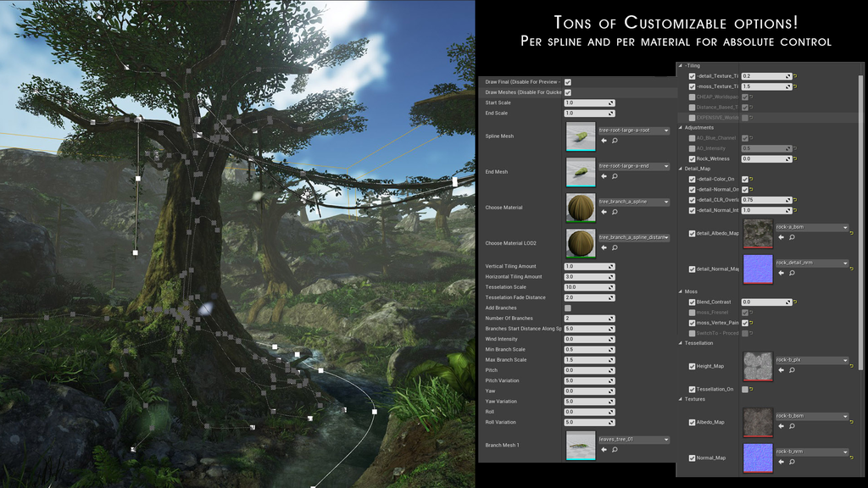The height and width of the screenshot is (488, 868).
Task: Browse to detail_Albedo_Map texture magnifier
Action: (x=792, y=237)
